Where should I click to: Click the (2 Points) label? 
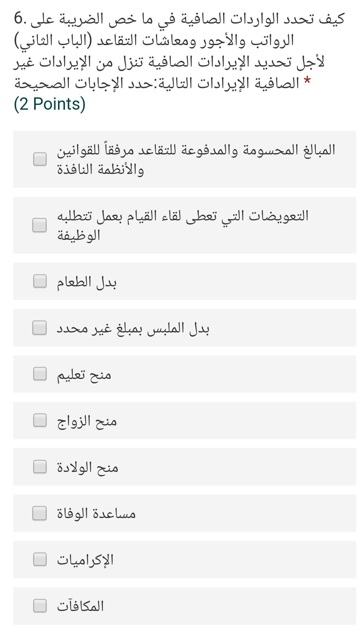pos(50,105)
